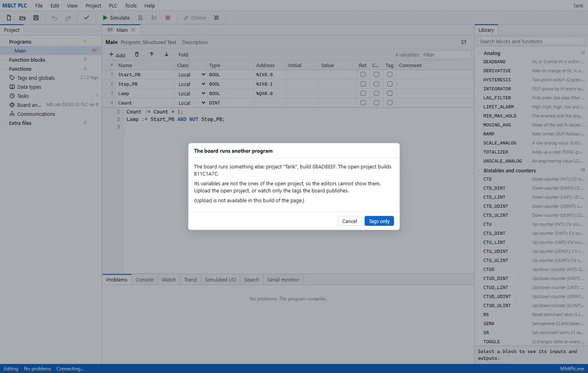This screenshot has width=588, height=373.
Task: Open the Class dropdown for Lamp
Action: pyautogui.click(x=192, y=93)
